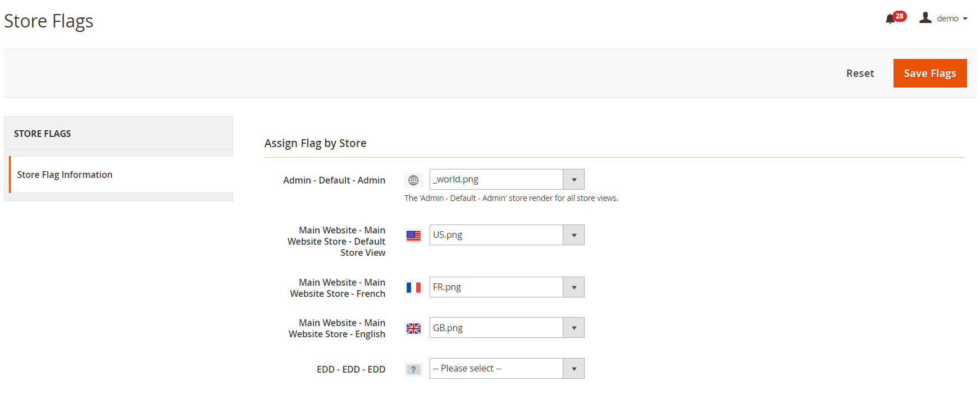This screenshot has width=980, height=399.
Task: Expand the demo account menu
Action: coord(952,19)
